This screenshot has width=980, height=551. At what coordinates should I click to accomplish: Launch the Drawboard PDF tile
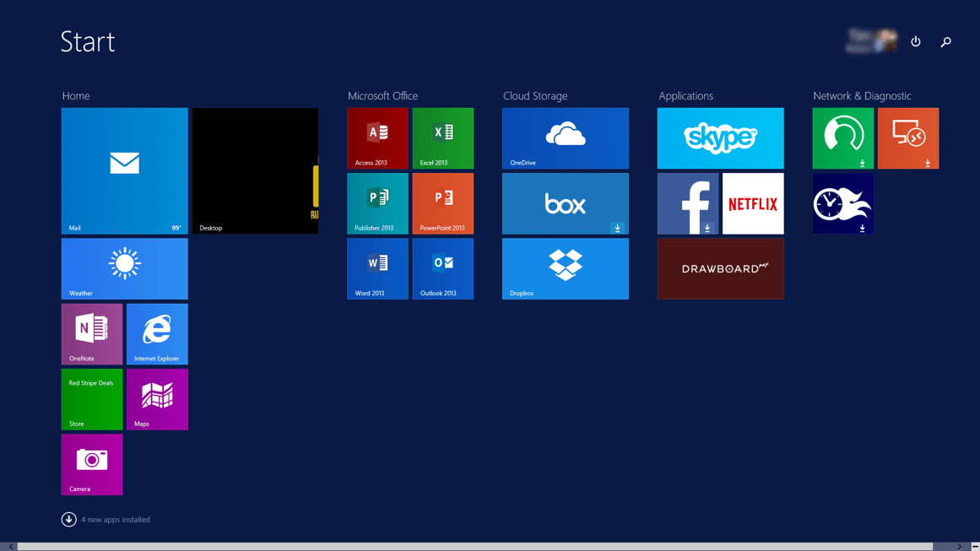click(x=720, y=268)
